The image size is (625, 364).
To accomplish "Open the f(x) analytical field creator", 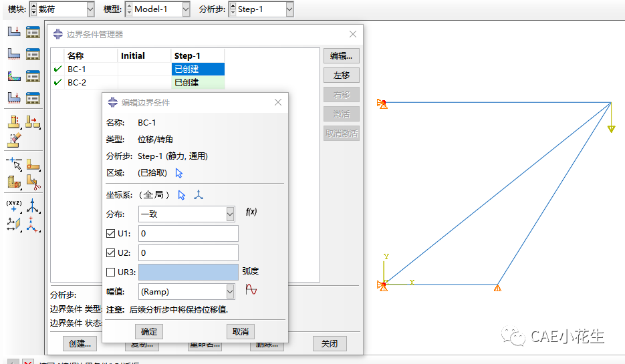I will (x=251, y=212).
